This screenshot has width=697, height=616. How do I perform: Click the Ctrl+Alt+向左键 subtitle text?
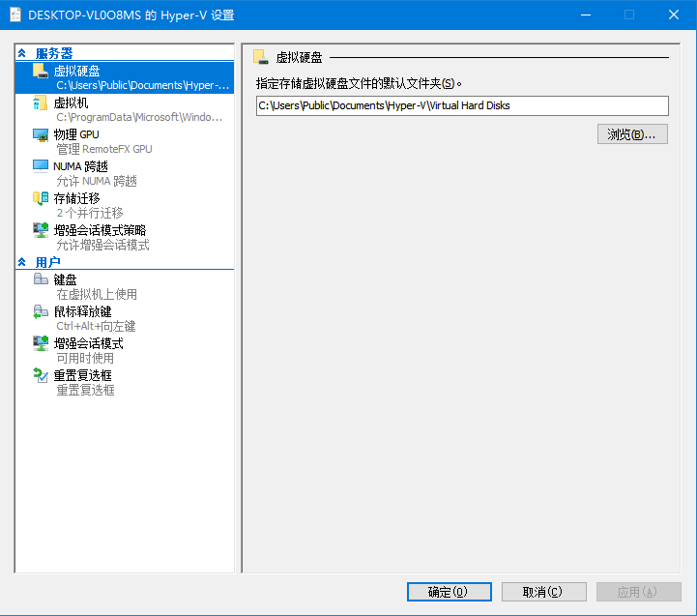coord(96,326)
